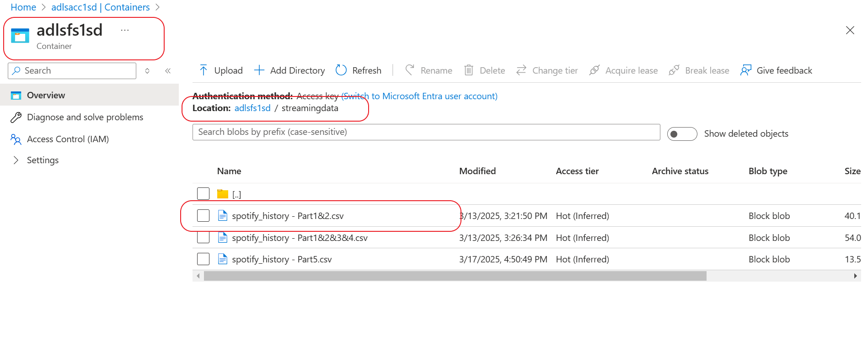Check the spotify_history - Part1&2.csv checkbox
Viewport: 868px width, 347px height.
204,216
